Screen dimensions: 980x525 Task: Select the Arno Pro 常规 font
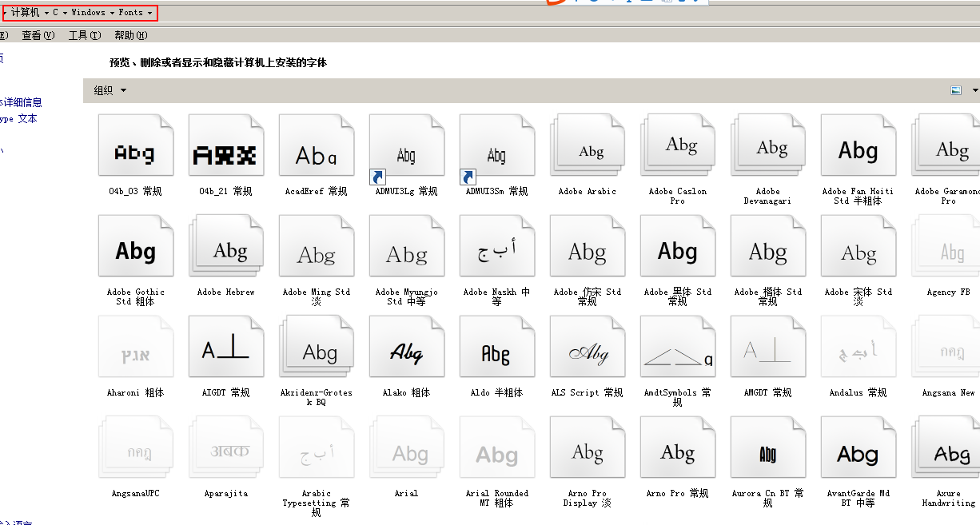click(677, 447)
